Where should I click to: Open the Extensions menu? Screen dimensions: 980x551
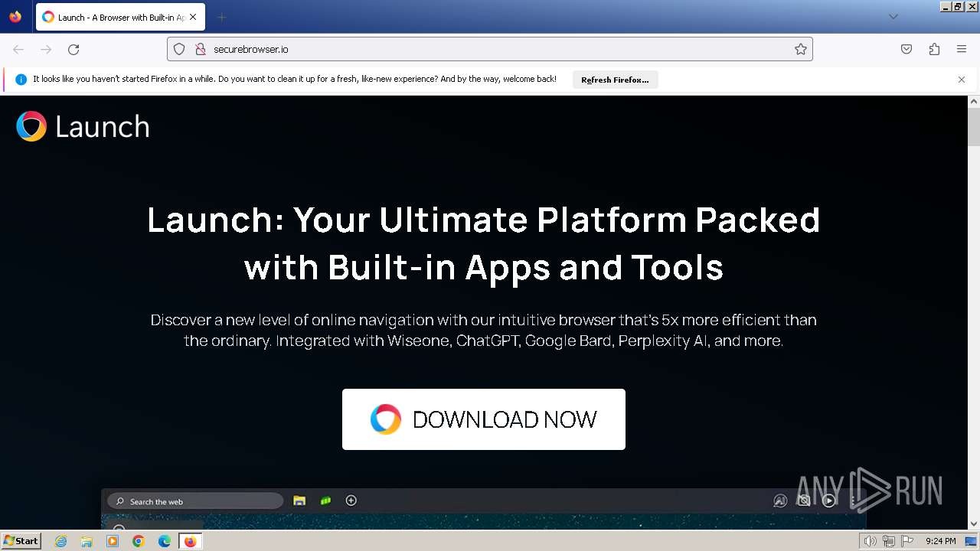[934, 49]
